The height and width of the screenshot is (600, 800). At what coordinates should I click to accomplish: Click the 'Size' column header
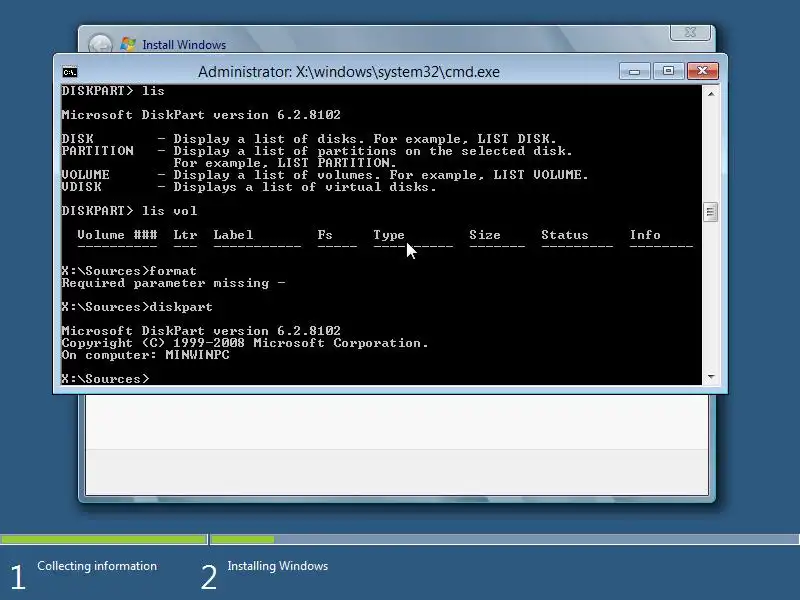point(485,235)
